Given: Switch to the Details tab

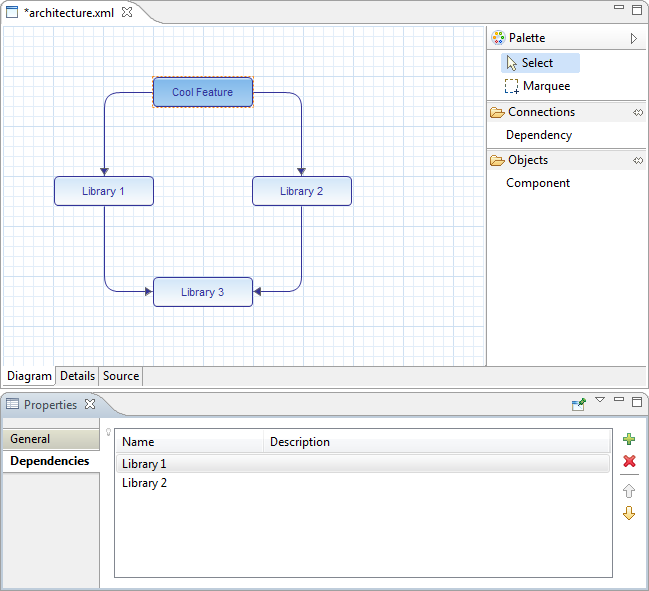Looking at the screenshot, I should point(77,376).
